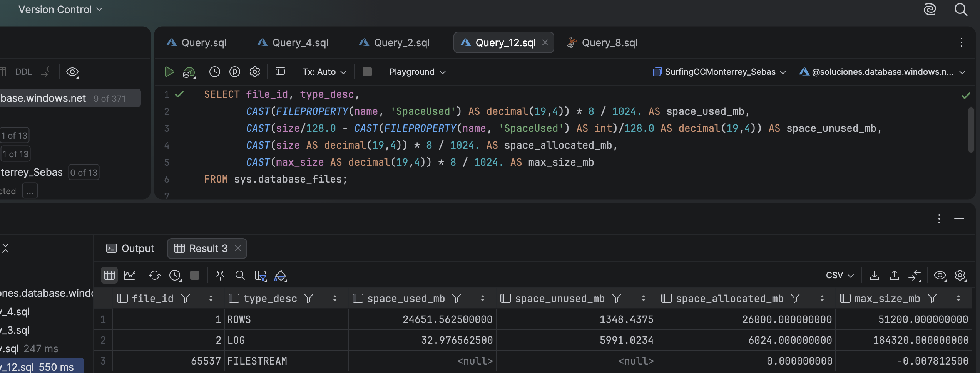The height and width of the screenshot is (373, 980).
Task: Export result data with download icon
Action: (x=874, y=275)
